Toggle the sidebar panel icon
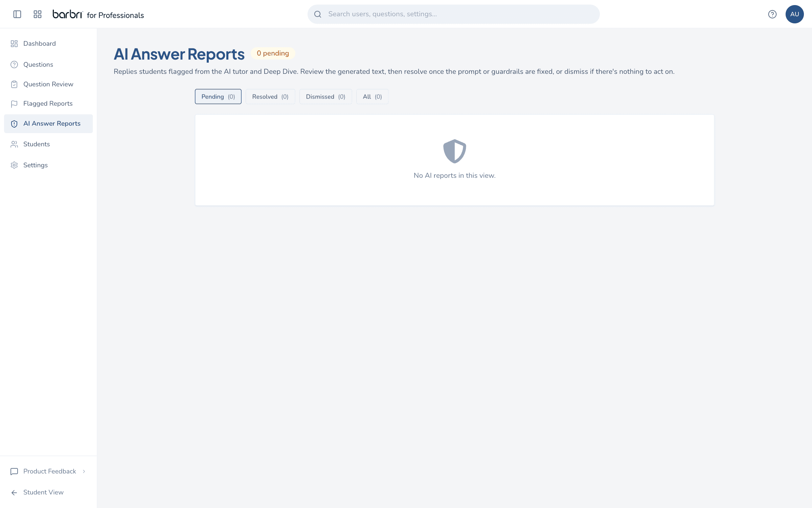812x508 pixels. pyautogui.click(x=17, y=14)
